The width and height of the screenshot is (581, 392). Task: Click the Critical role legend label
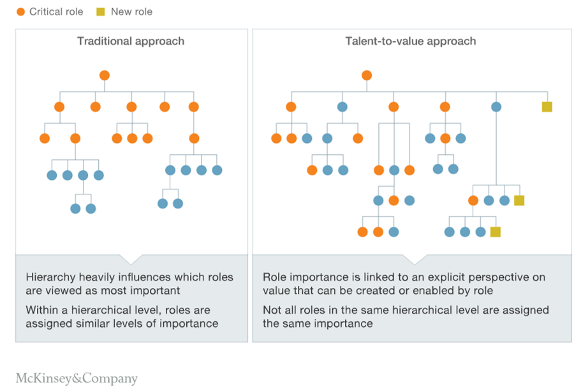[56, 11]
